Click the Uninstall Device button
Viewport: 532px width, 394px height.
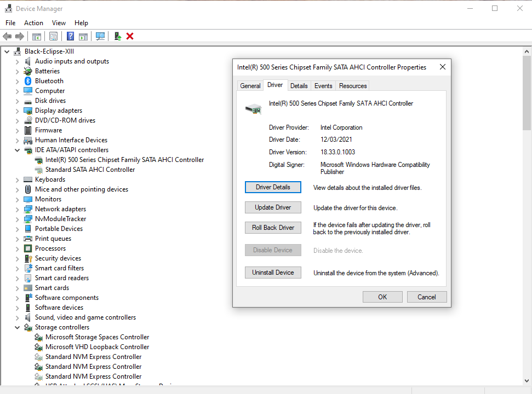tap(273, 273)
